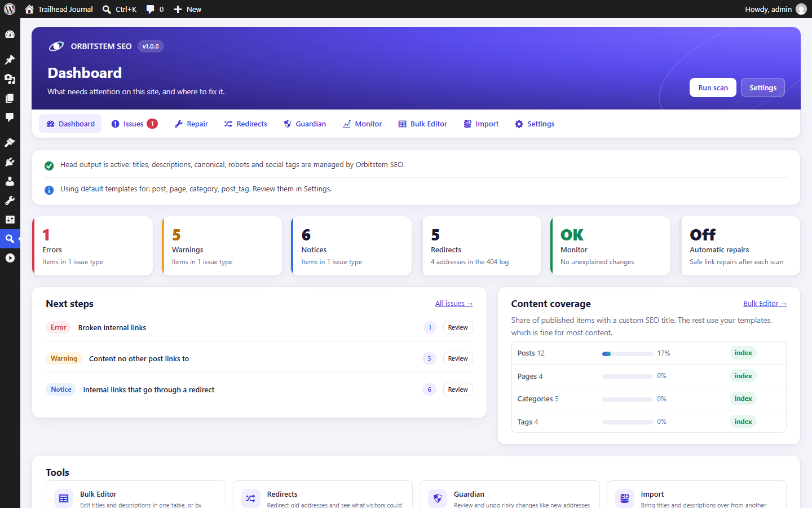Review the Broken internal links issue
Viewport: 812px width, 508px height.
pyautogui.click(x=458, y=327)
